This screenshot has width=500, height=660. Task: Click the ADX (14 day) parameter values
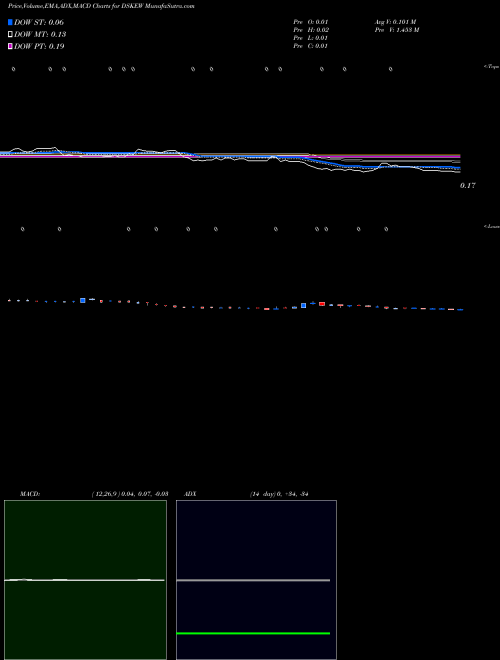tap(279, 494)
